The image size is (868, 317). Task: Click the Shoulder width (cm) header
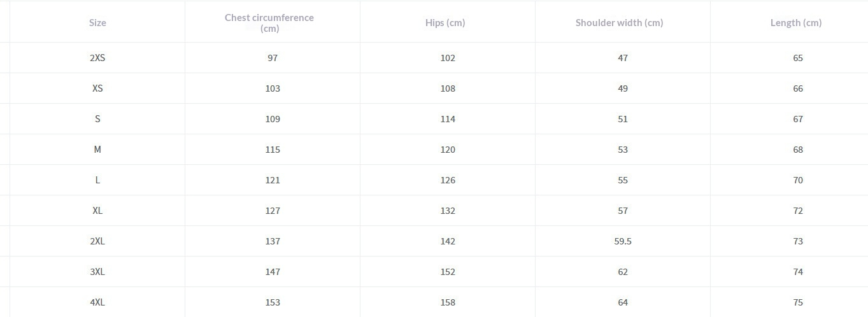619,23
